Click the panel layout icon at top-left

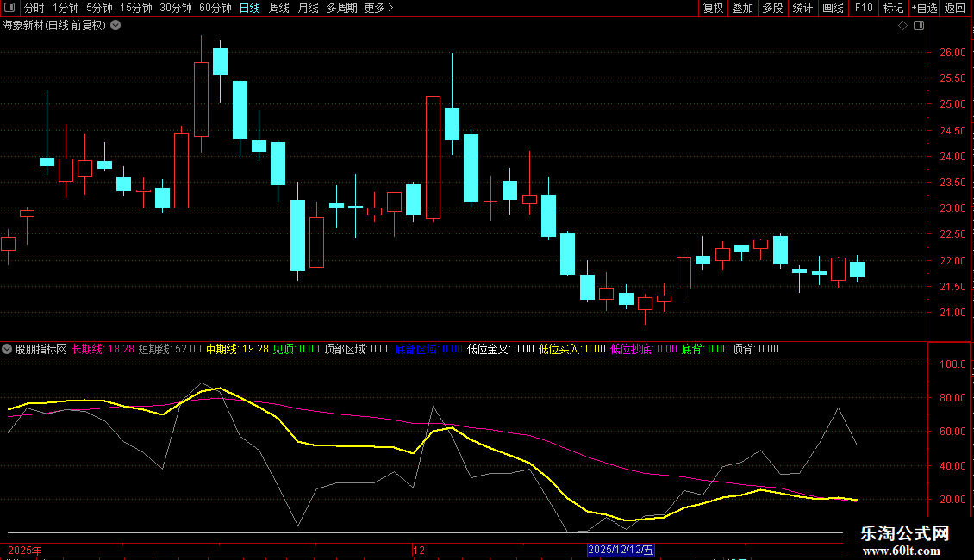point(9,8)
